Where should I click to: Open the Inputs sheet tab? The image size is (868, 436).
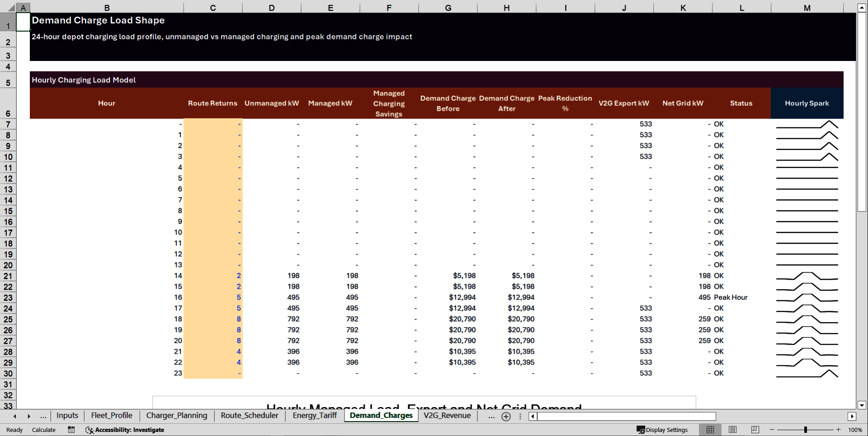click(x=67, y=416)
